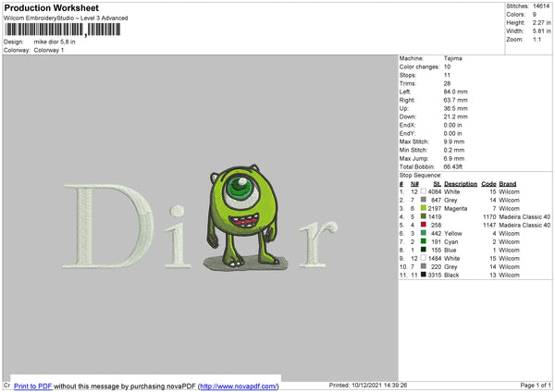
Task: Click the Left value 84.0 mm
Action: coord(455,92)
